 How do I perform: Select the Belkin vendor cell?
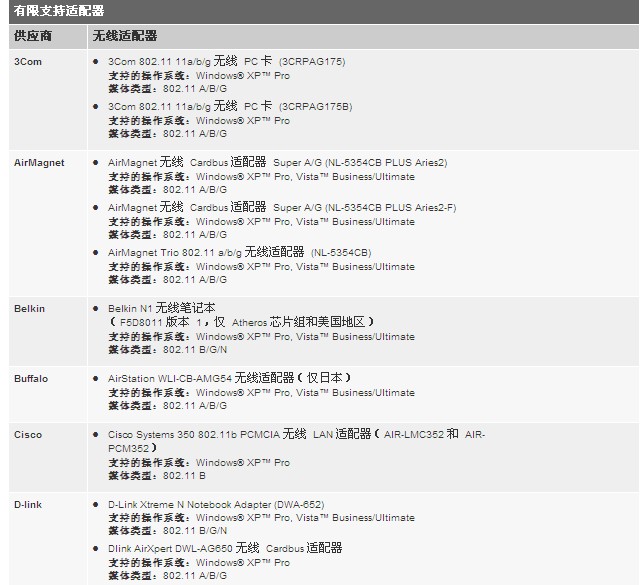29,309
